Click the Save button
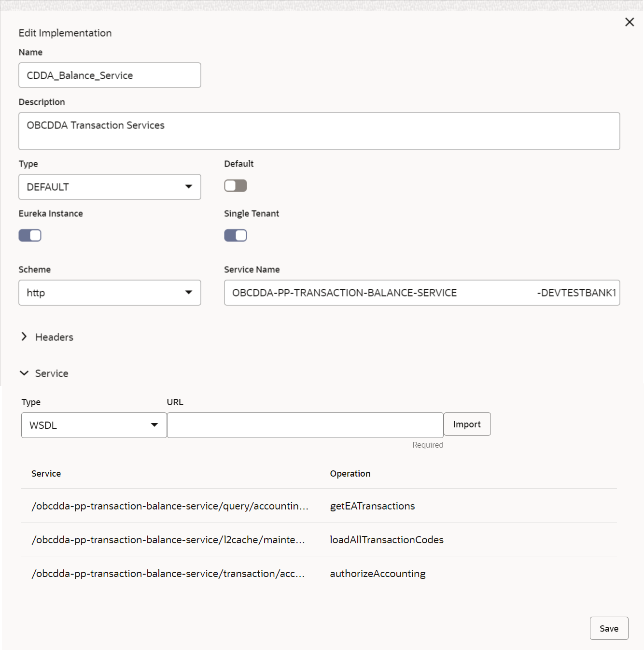 (x=608, y=628)
